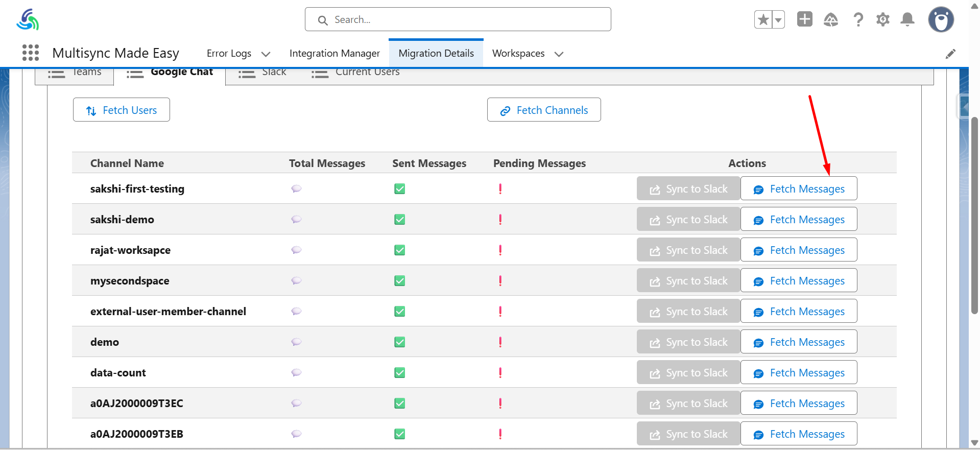Click the edit navigation pencil icon
The width and height of the screenshot is (980, 450).
click(x=950, y=54)
